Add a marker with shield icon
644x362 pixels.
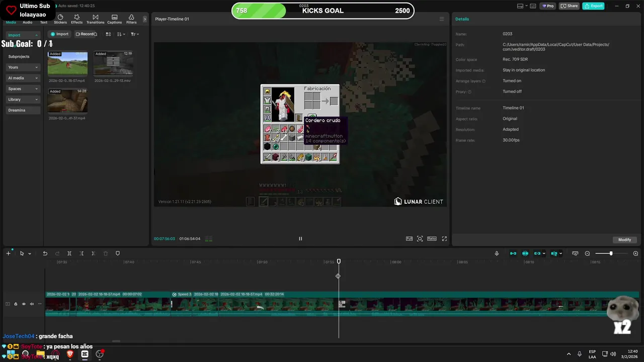tap(118, 253)
